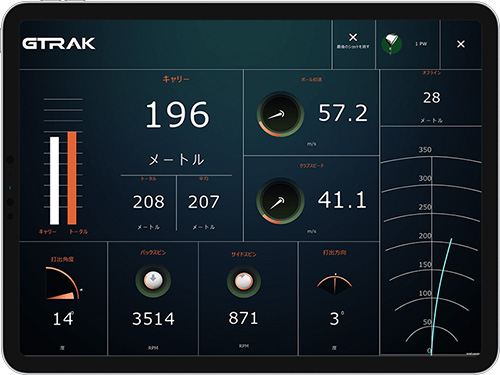Viewport: 500px width, 375px height.
Task: Click the large メートル unit under 196
Action: (x=176, y=160)
